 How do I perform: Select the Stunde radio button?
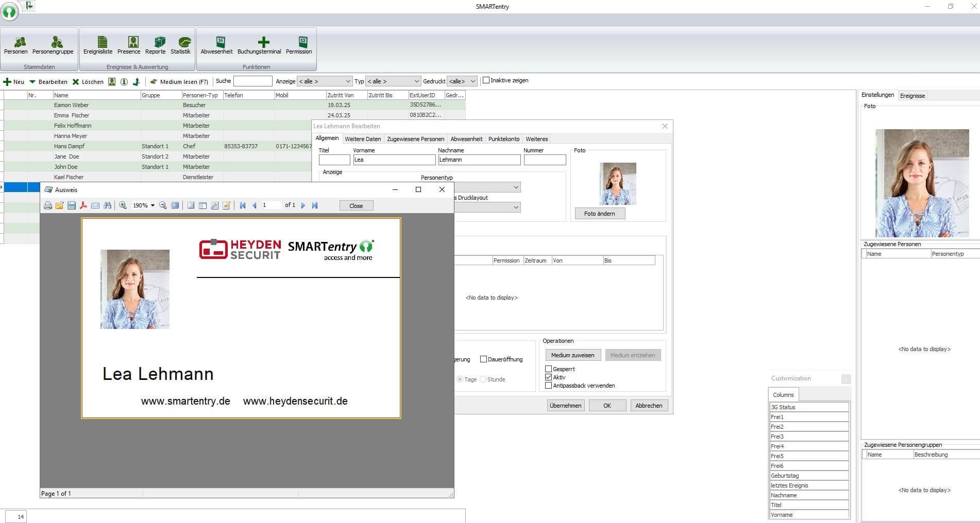tap(483, 379)
